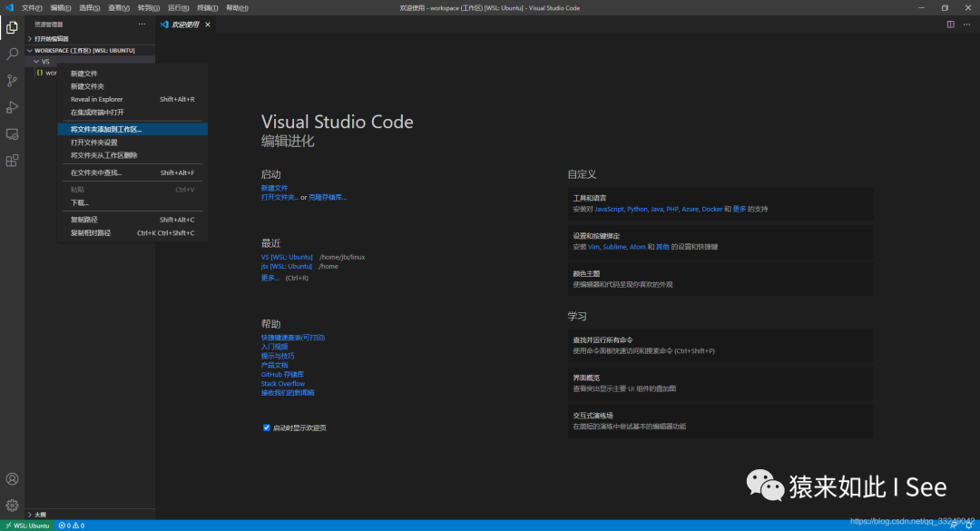The image size is (980, 531).
Task: Open the 颜色主题 customization card
Action: pyautogui.click(x=720, y=279)
